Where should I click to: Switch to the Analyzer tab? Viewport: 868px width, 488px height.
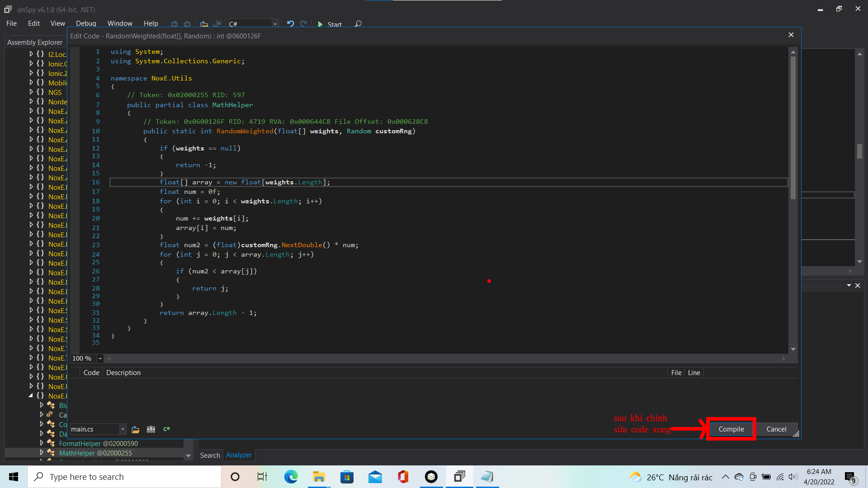click(239, 455)
